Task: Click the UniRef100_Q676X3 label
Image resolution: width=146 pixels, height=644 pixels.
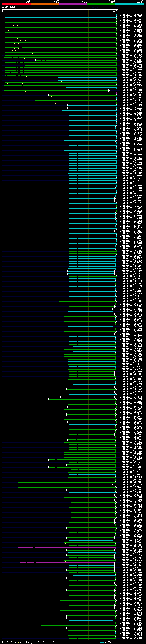Action: [131, 87]
